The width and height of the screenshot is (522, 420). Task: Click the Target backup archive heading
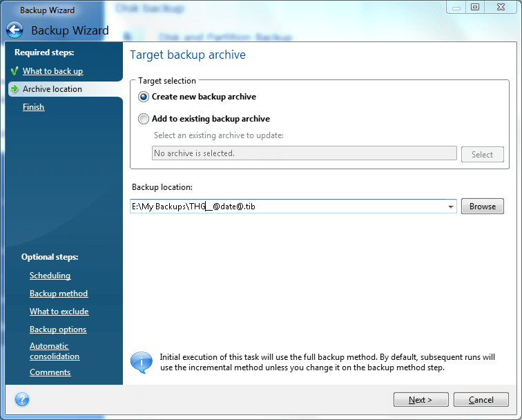pos(188,55)
